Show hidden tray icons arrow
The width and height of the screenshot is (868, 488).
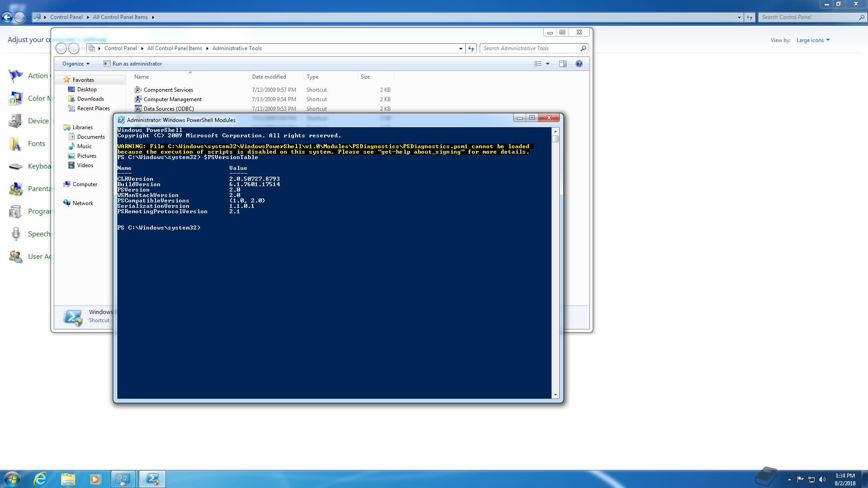pyautogui.click(x=789, y=479)
